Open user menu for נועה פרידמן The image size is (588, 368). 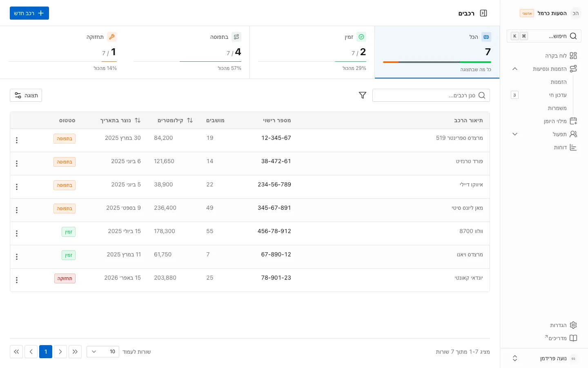click(x=544, y=358)
